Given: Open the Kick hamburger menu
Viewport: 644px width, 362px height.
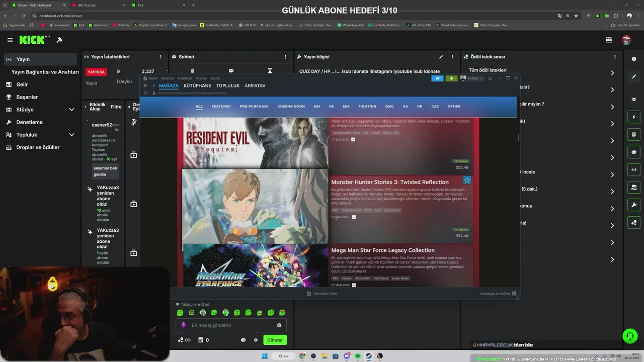Looking at the screenshot, I should pyautogui.click(x=10, y=40).
